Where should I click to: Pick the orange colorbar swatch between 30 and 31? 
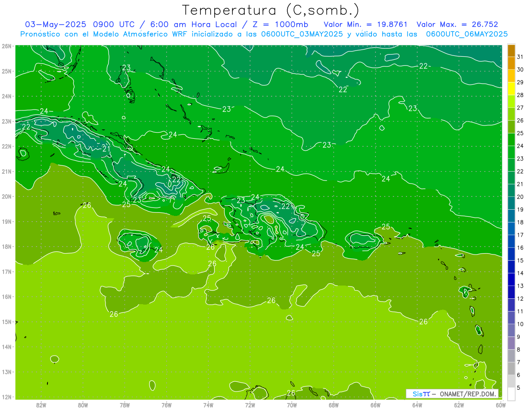coord(511,63)
